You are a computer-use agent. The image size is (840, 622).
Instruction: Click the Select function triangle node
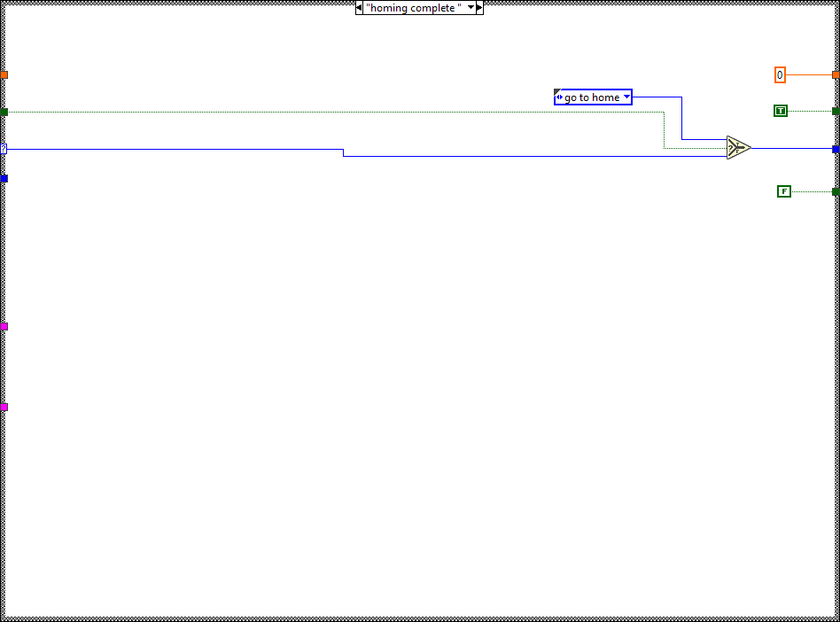[737, 148]
